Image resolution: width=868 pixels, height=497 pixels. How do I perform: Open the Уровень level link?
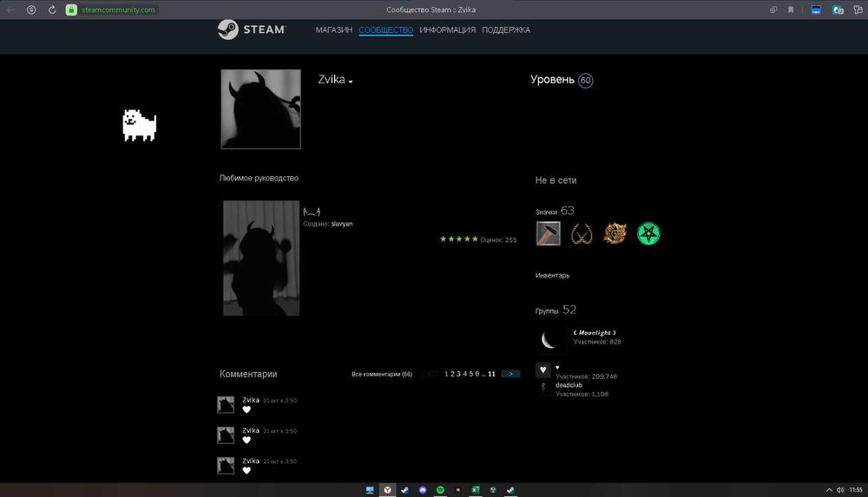tap(552, 80)
